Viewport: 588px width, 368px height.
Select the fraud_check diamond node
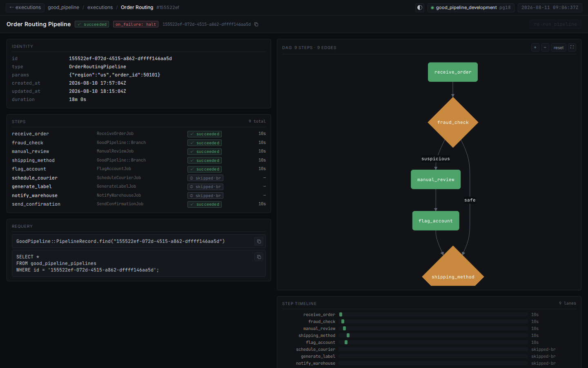(453, 122)
